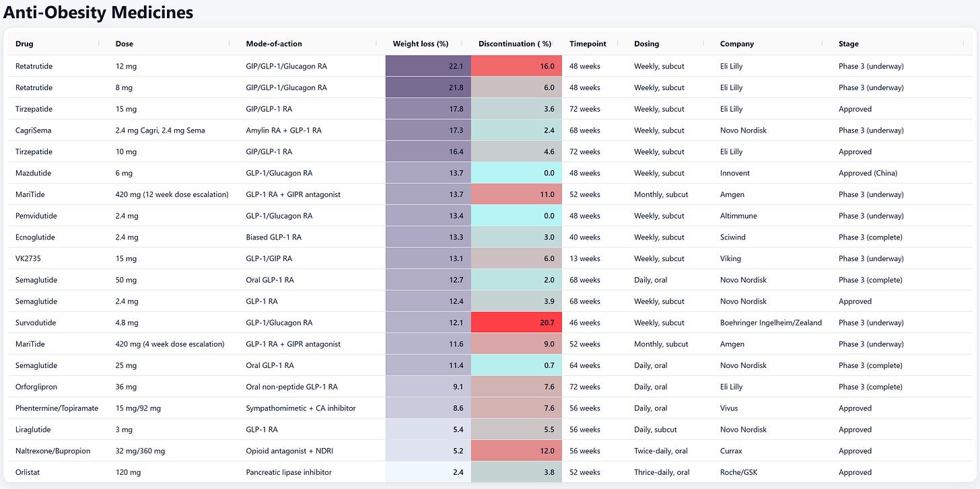Click the Twice-daily, oral dosing cell

(x=661, y=451)
